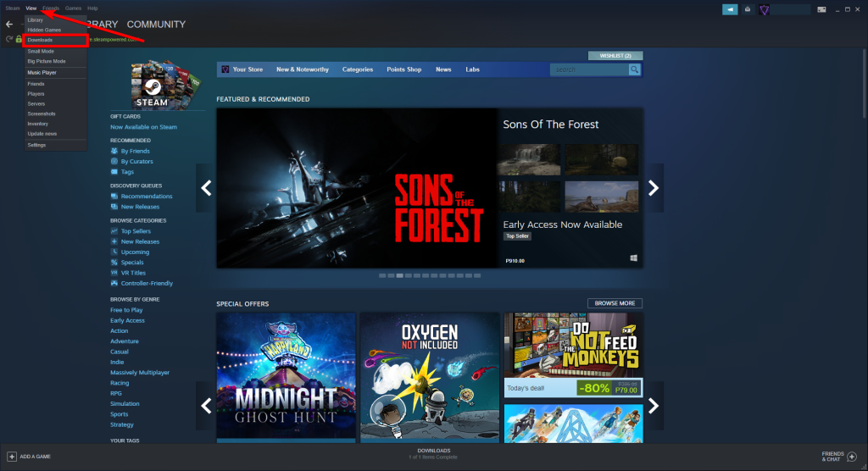Open the Games menu
Viewport: 868px width, 471px height.
(73, 8)
